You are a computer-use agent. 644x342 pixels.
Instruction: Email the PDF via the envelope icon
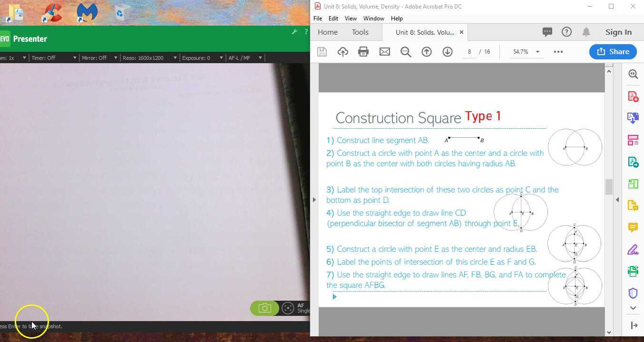[384, 51]
